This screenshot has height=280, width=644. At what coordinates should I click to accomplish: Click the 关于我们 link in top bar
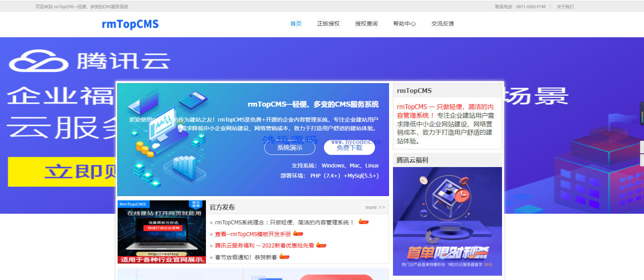click(x=565, y=7)
